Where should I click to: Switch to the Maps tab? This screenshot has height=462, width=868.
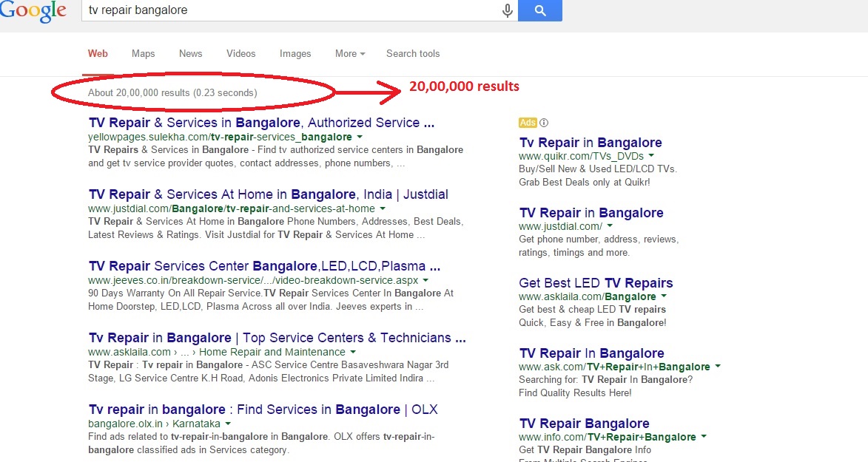(x=144, y=54)
